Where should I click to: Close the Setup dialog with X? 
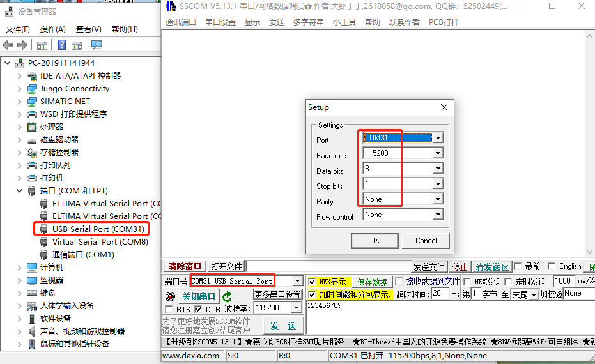[444, 107]
